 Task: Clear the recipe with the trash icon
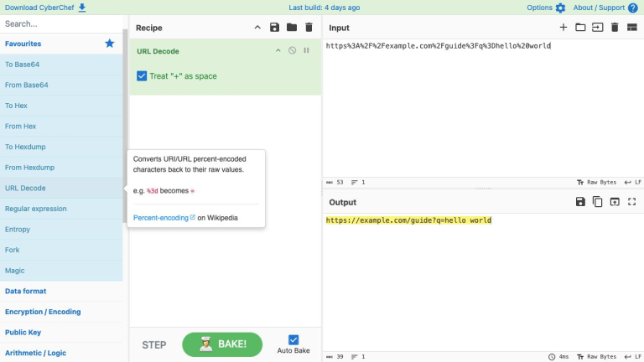pyautogui.click(x=309, y=28)
